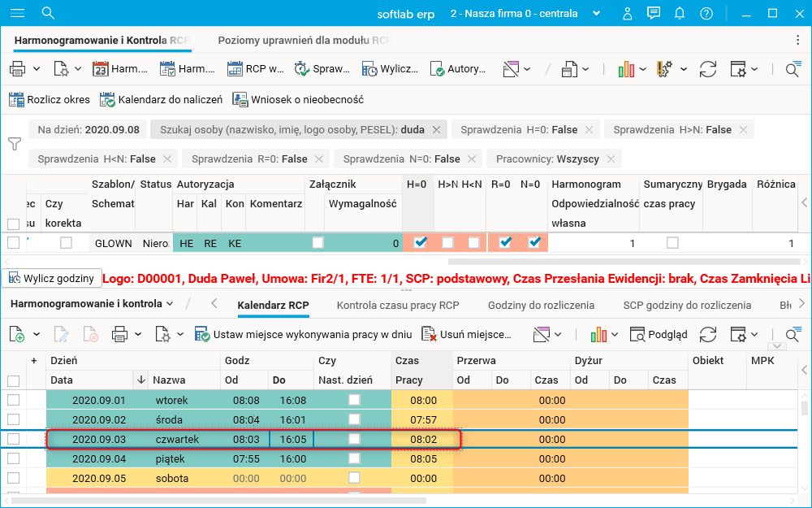
Task: Click the upper grid horizontal scrollbar
Action: 624,262
